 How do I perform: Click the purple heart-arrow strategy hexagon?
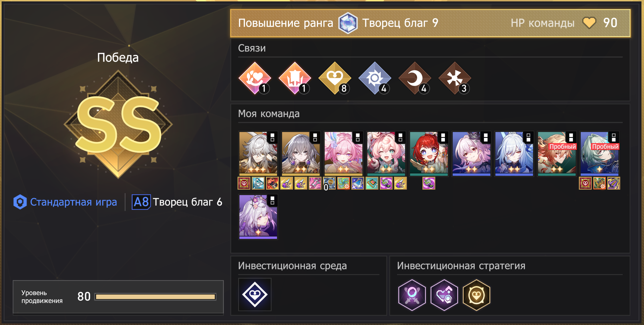pyautogui.click(x=444, y=295)
